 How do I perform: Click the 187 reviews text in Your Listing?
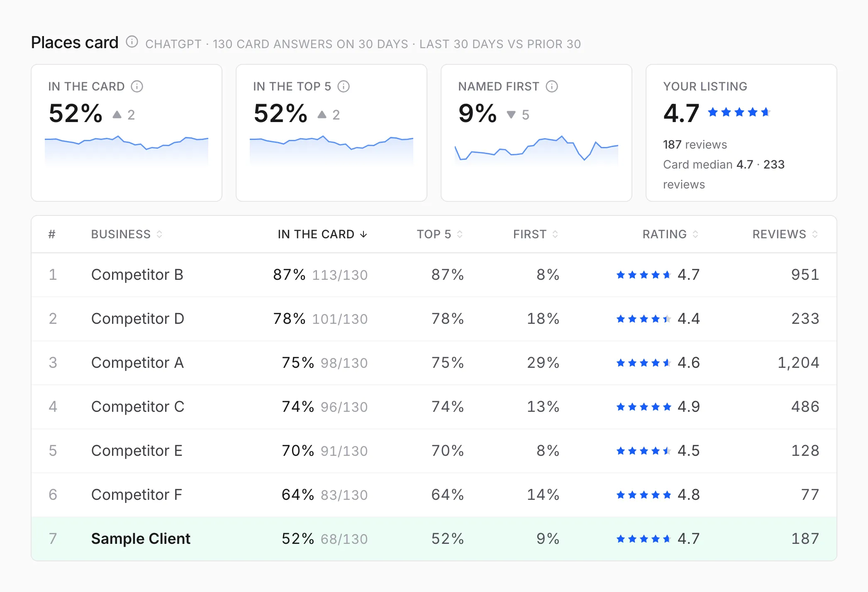tap(695, 144)
